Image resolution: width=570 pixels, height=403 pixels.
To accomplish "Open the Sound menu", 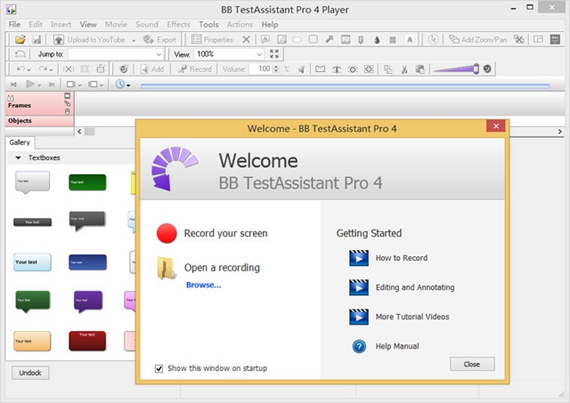I will pyautogui.click(x=147, y=24).
